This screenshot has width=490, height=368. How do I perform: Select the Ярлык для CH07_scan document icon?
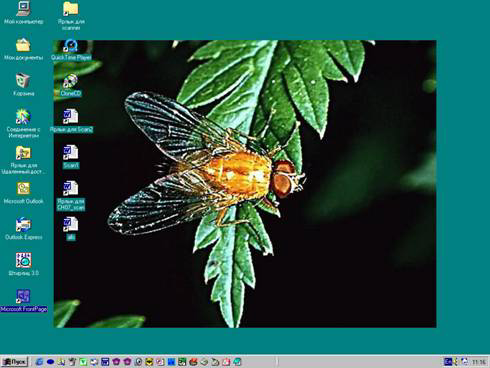(x=71, y=189)
